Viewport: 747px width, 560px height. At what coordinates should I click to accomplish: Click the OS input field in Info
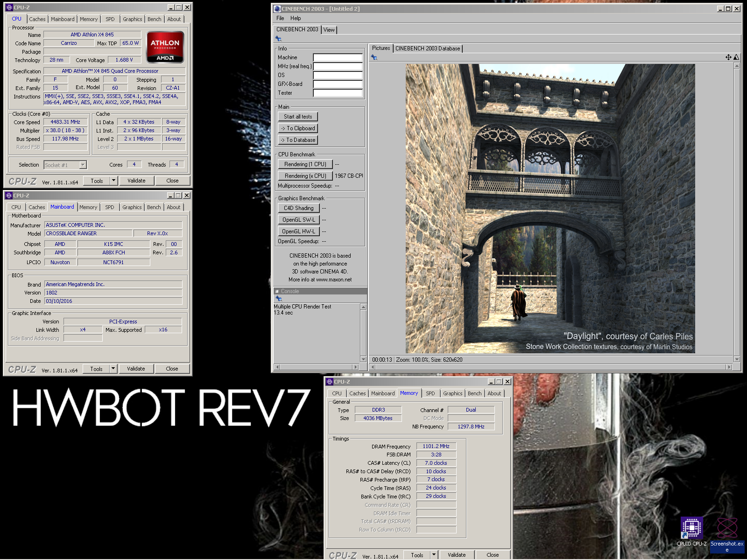point(338,75)
